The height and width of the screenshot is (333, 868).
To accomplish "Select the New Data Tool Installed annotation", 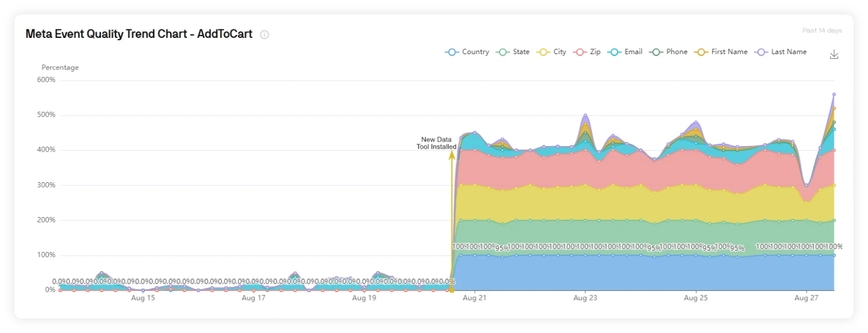I will (436, 143).
